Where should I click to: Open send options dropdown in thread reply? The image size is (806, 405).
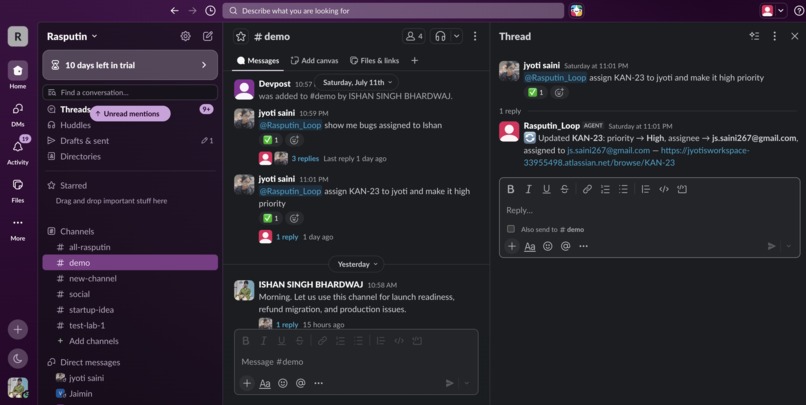(x=789, y=246)
